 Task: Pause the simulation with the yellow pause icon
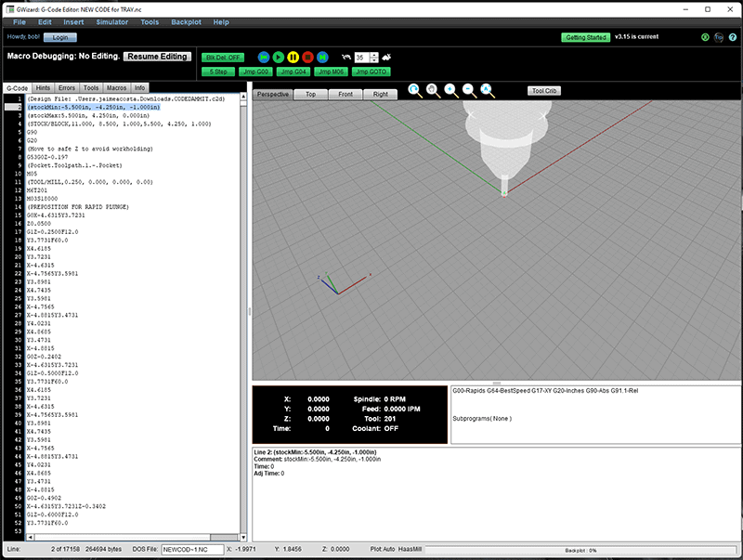click(x=294, y=57)
